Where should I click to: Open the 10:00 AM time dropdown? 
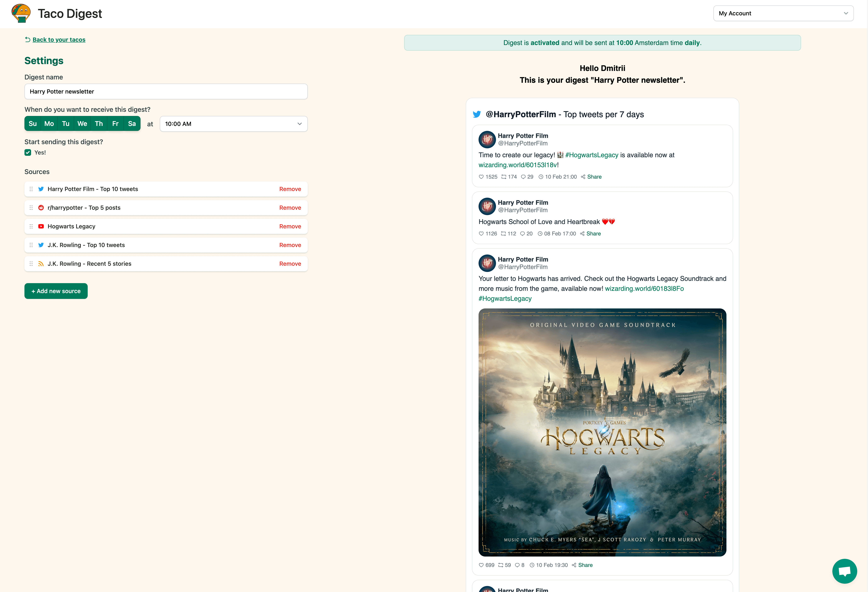[233, 124]
